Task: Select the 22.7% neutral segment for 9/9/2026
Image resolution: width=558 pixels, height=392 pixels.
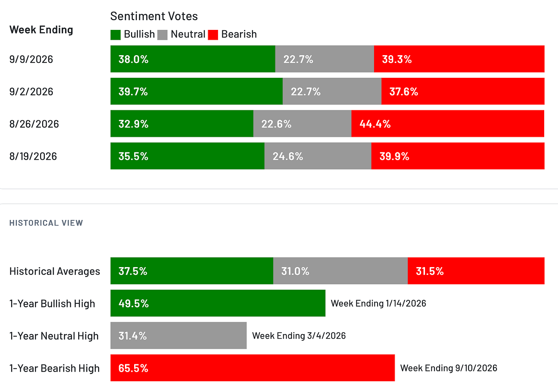Action: tap(325, 59)
